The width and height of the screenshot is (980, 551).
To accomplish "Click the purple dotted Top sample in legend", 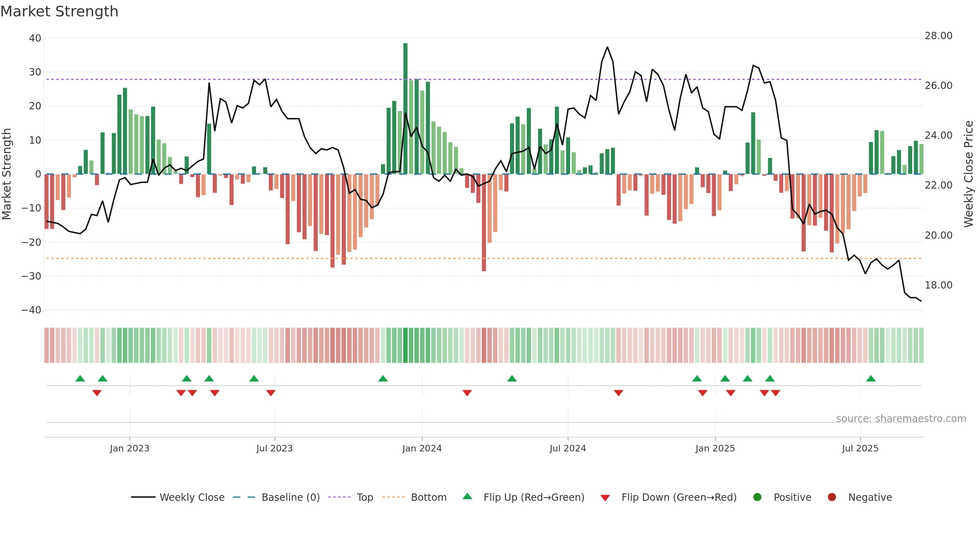I will [x=339, y=497].
